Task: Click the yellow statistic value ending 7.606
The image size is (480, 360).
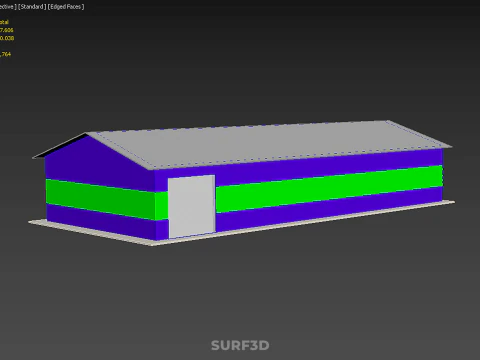Action: coord(7,30)
